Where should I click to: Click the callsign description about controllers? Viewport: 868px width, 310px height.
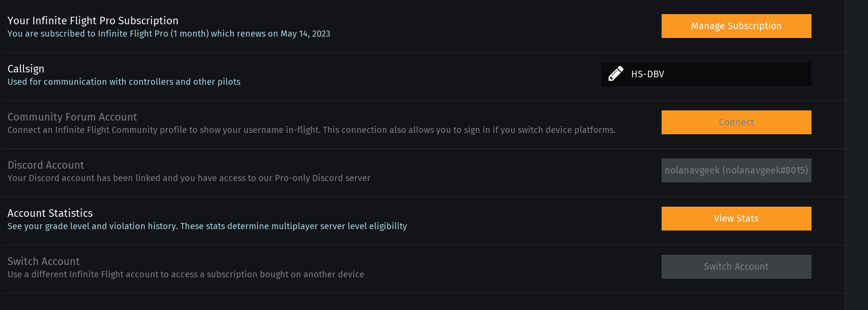point(124,82)
